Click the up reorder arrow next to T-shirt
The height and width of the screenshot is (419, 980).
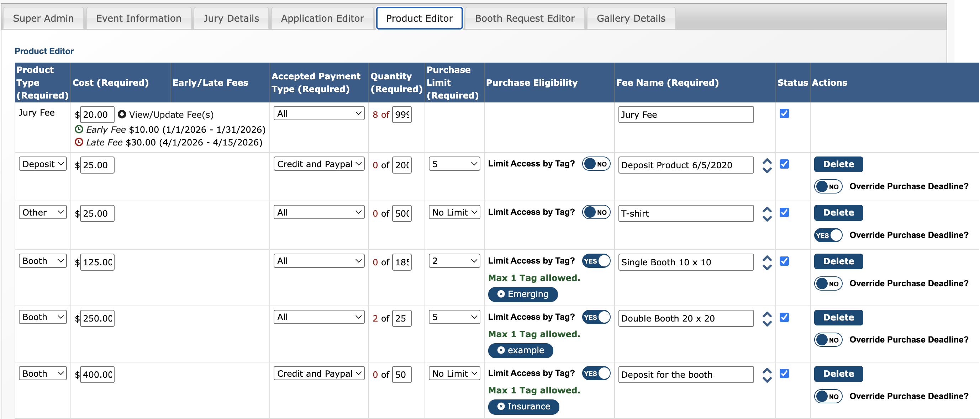coord(767,209)
